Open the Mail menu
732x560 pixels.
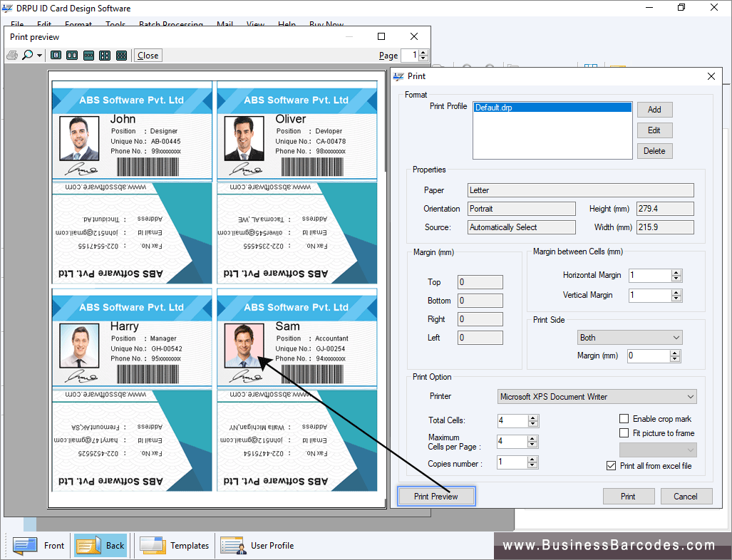click(225, 24)
